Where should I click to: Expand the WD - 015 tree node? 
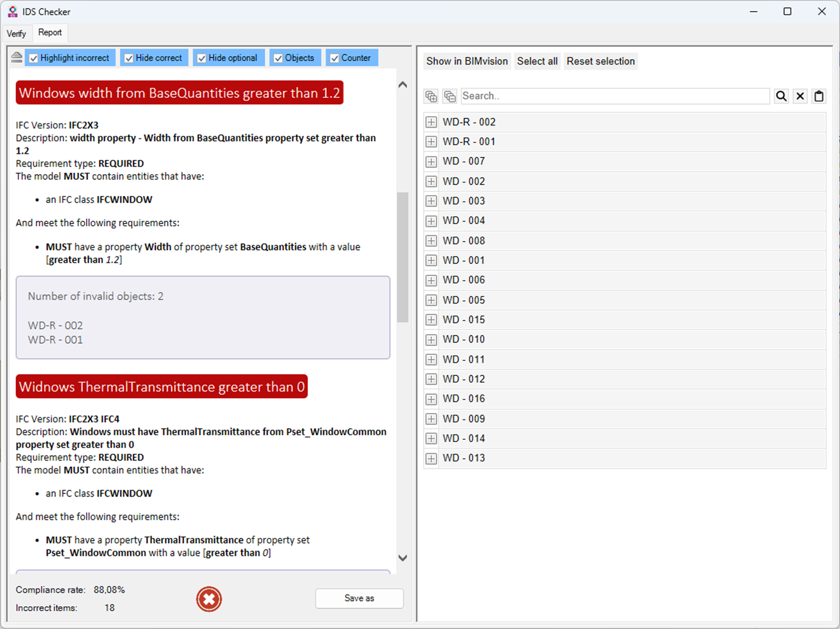coord(431,320)
